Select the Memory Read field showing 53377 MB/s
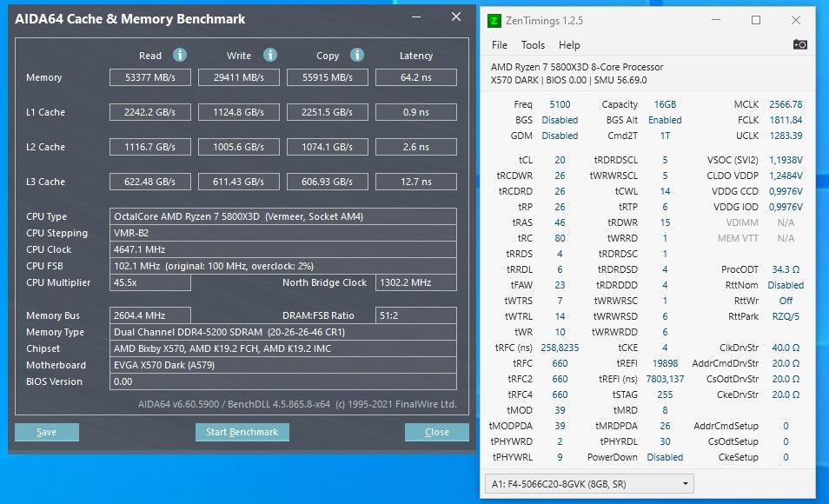The image size is (829, 504). [150, 77]
